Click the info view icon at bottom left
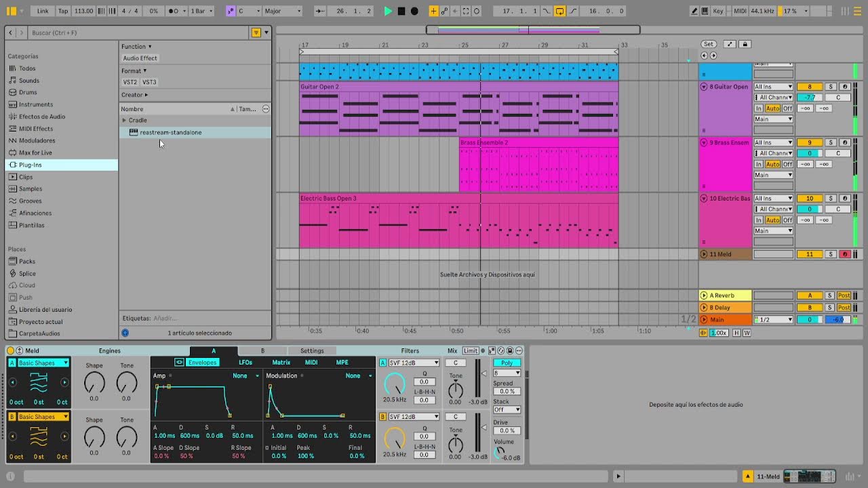 pos(10,476)
